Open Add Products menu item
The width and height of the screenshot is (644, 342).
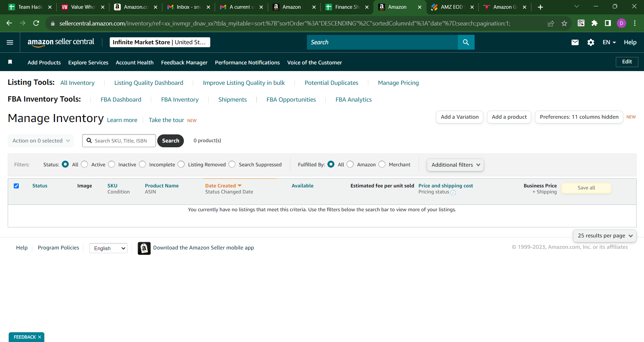[44, 62]
